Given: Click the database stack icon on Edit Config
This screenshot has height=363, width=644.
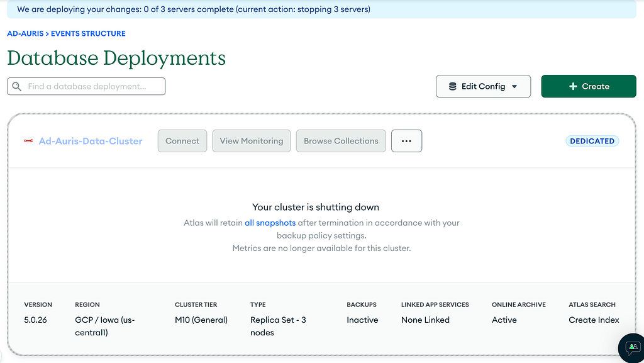Looking at the screenshot, I should click(x=453, y=86).
